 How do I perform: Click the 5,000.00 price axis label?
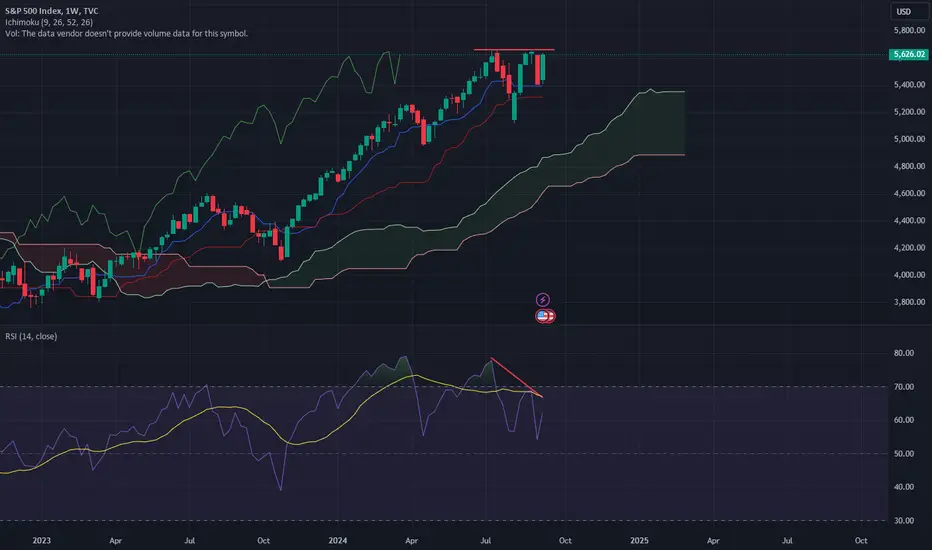click(909, 139)
